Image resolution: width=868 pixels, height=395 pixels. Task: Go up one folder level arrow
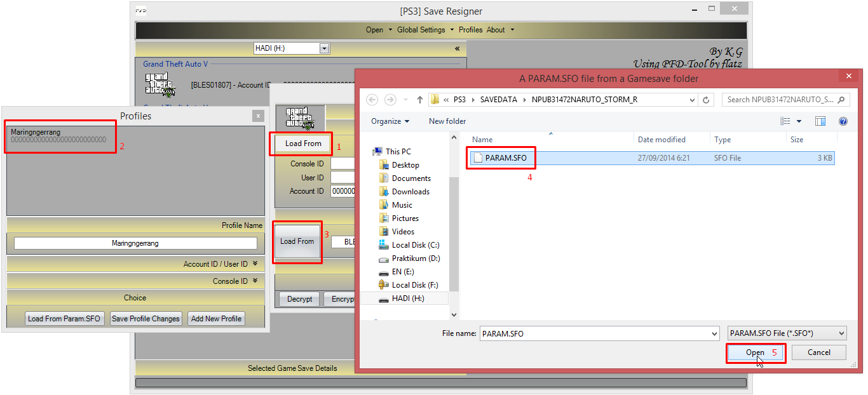click(419, 100)
